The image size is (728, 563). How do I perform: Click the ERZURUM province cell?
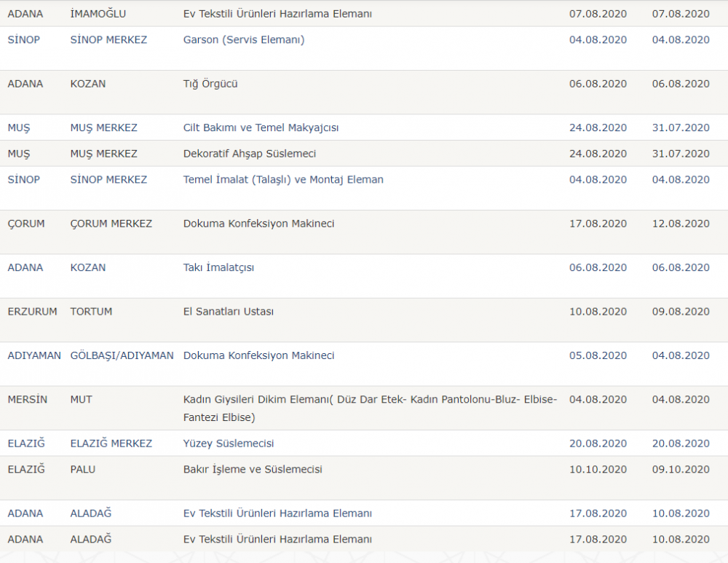click(32, 312)
